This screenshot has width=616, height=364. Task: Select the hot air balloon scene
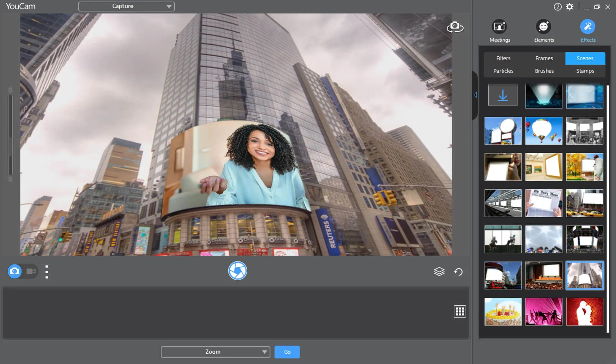point(544,131)
